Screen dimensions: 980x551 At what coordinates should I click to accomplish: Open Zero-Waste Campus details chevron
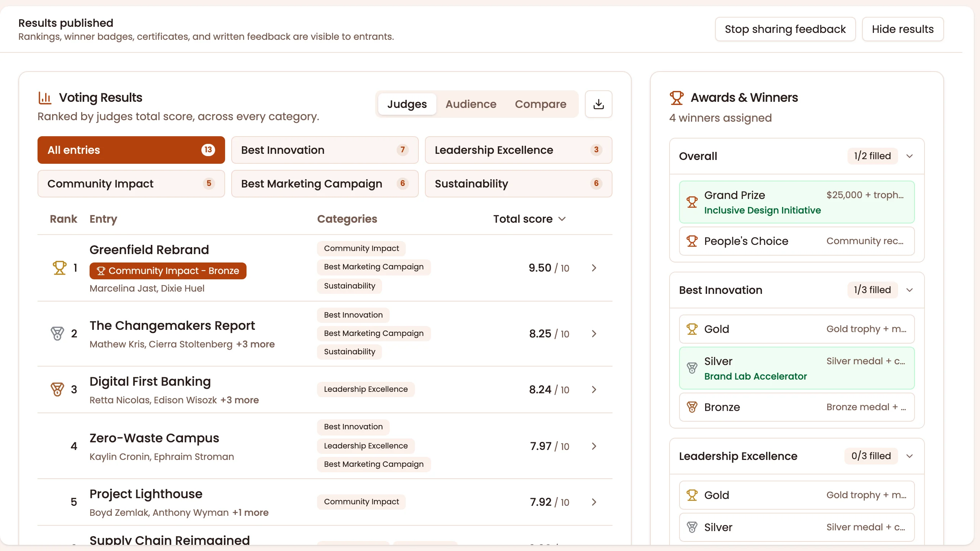pyautogui.click(x=594, y=446)
